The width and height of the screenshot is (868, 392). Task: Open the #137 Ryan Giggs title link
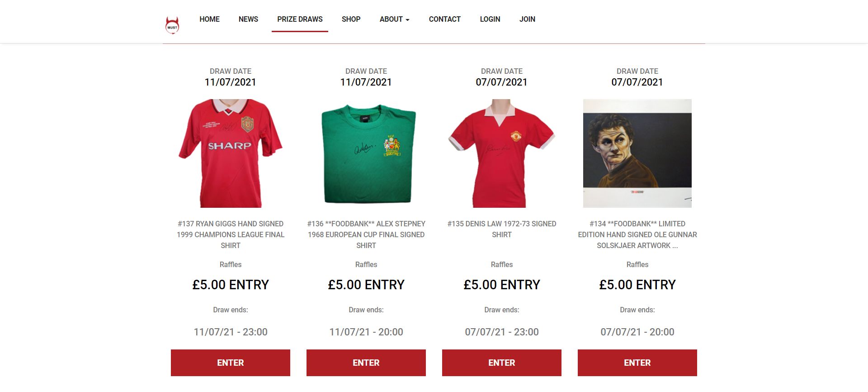coord(231,234)
